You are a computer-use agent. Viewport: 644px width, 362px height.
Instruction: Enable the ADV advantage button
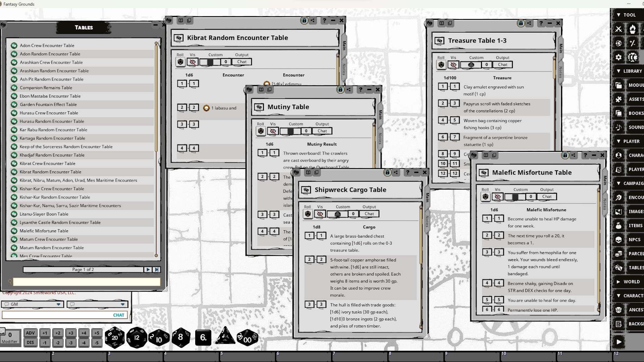31,333
